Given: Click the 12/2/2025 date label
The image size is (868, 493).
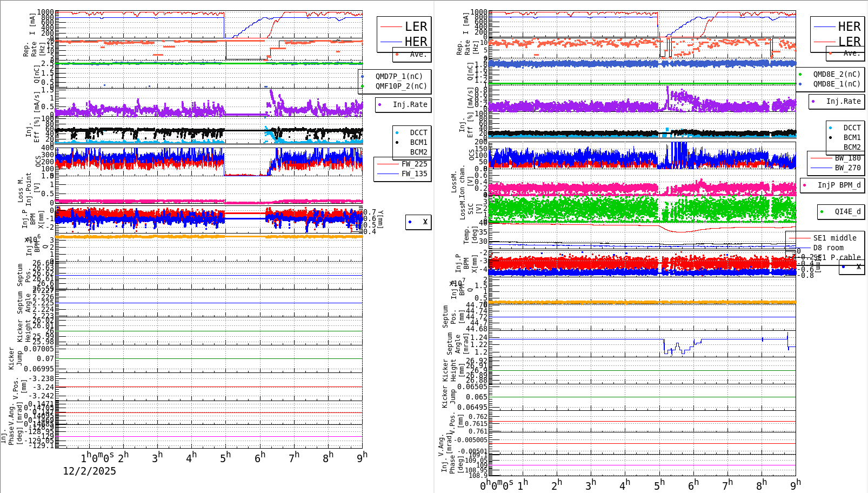Looking at the screenshot, I should (90, 471).
